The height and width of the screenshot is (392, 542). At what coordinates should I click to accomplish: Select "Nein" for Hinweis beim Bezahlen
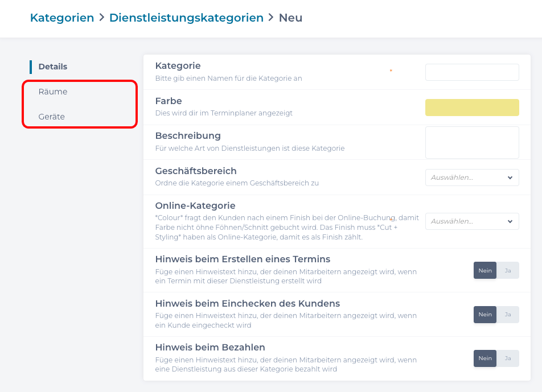pos(485,358)
